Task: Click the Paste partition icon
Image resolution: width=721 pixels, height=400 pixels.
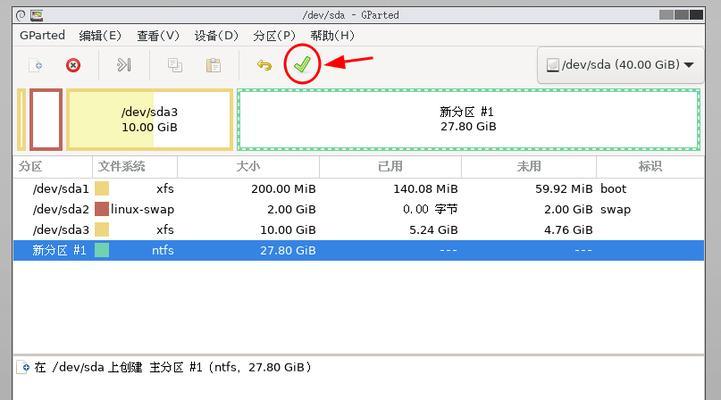Action: (x=213, y=65)
